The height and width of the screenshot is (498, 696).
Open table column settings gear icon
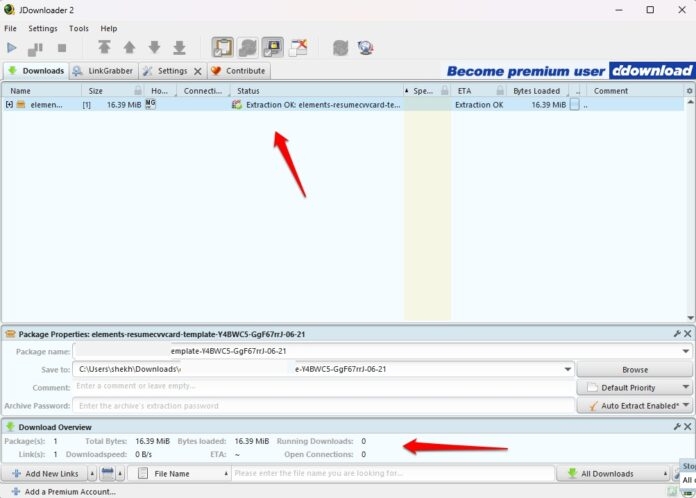688,91
